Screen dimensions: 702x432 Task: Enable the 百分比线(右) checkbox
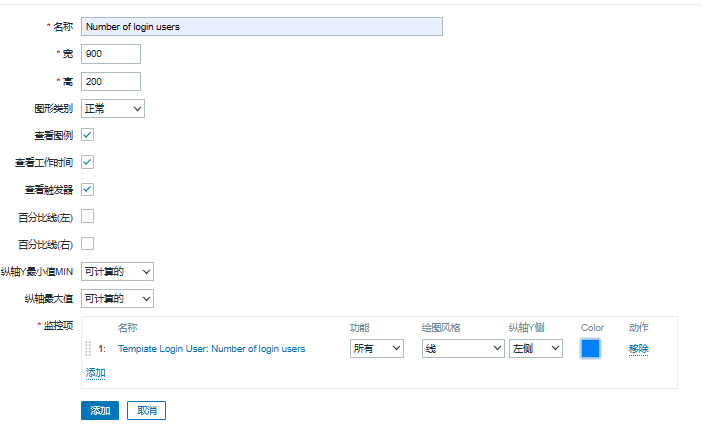[x=87, y=244]
